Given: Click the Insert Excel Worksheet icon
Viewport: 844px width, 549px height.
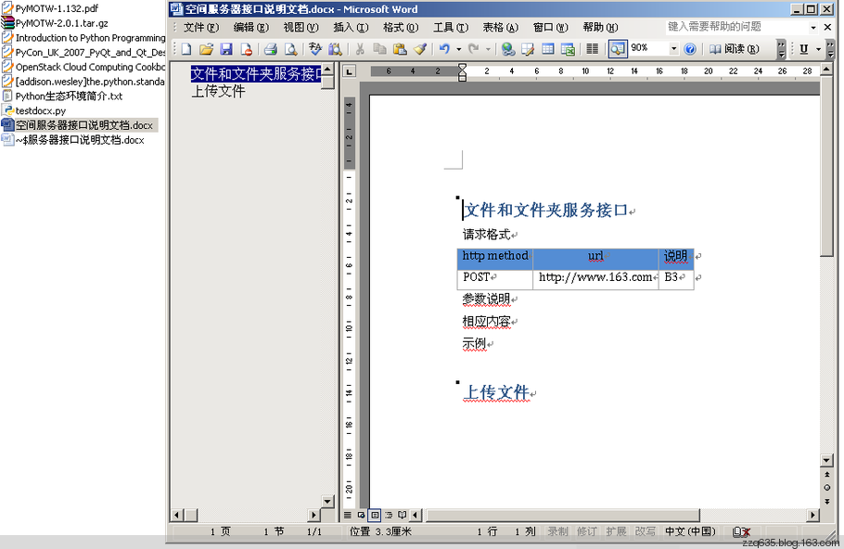Looking at the screenshot, I should click(568, 50).
